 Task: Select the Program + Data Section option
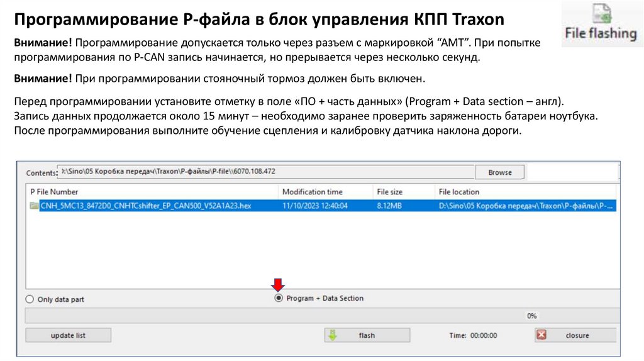coord(279,298)
